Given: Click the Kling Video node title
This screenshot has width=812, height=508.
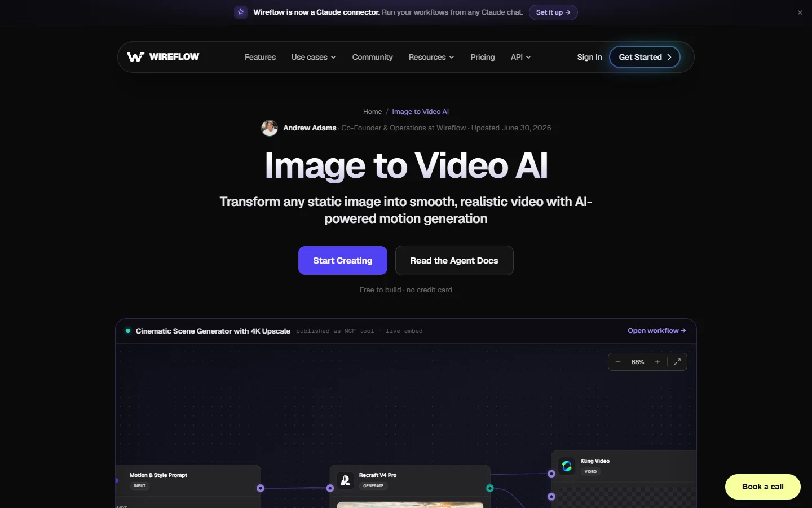Looking at the screenshot, I should [595, 461].
